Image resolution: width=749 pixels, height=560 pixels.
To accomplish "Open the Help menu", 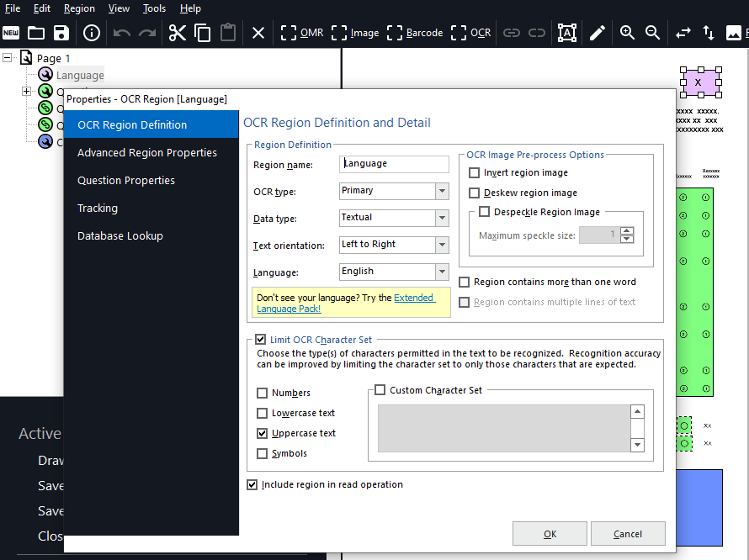I will click(190, 8).
